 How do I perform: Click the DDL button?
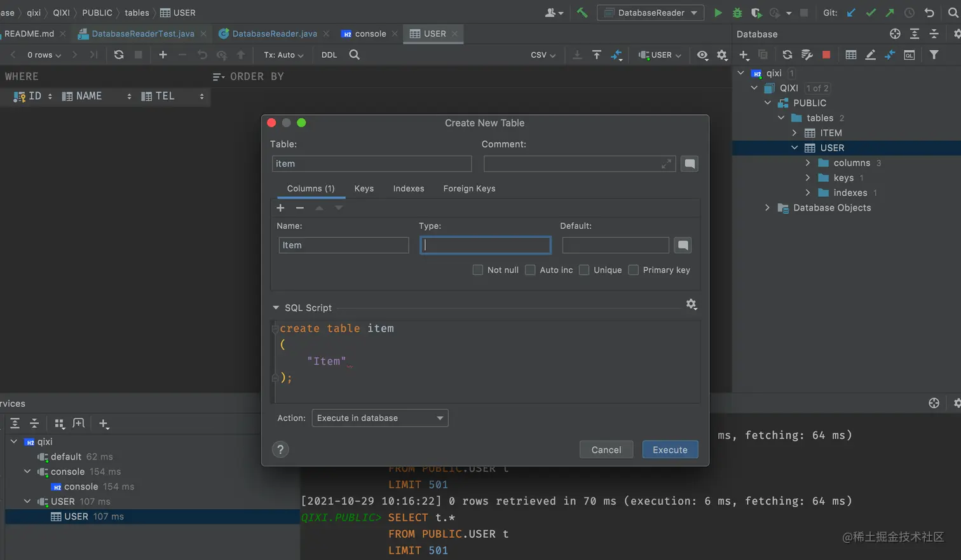point(329,55)
